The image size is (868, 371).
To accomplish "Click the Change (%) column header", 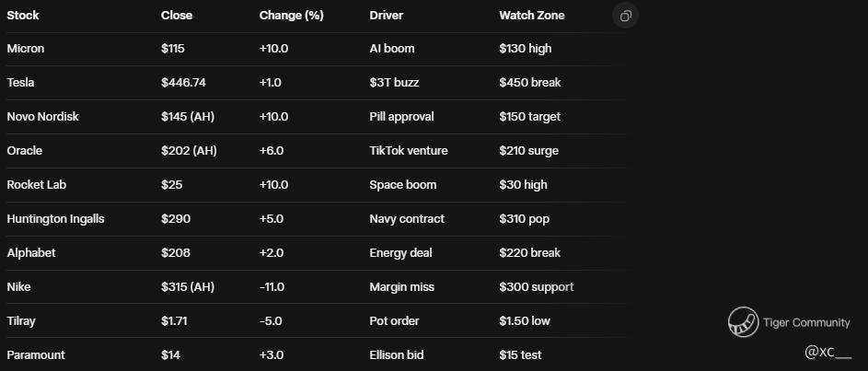I will [x=291, y=16].
